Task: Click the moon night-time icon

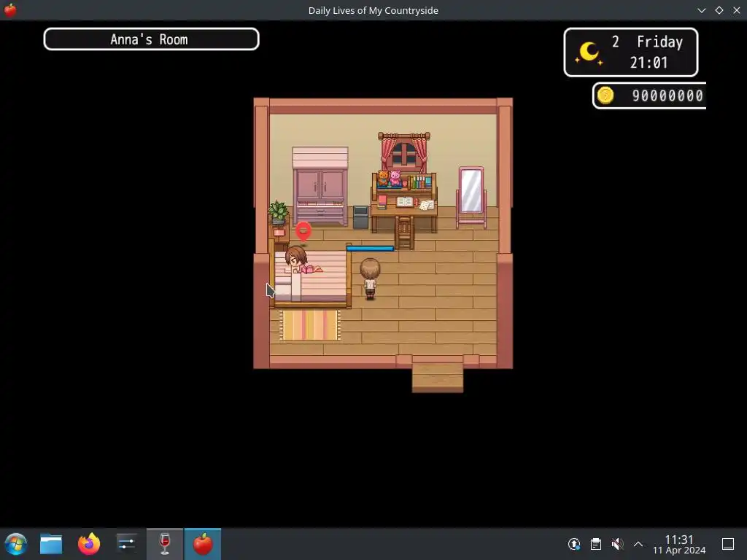Action: click(589, 52)
